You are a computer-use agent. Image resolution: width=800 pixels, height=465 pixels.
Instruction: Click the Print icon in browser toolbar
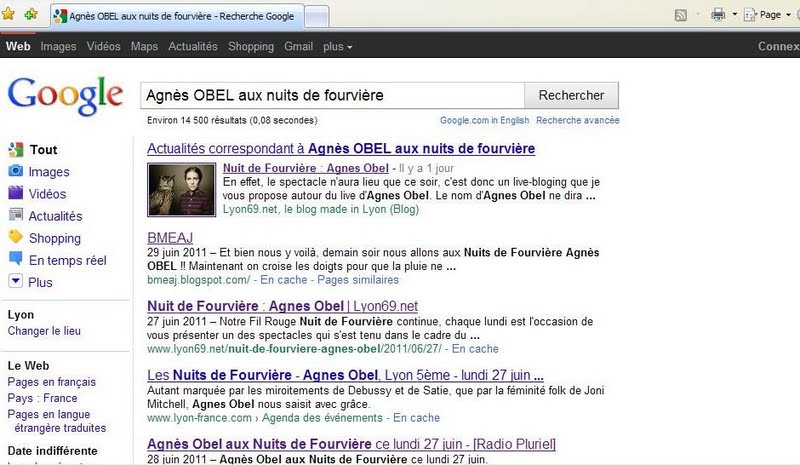pyautogui.click(x=718, y=14)
